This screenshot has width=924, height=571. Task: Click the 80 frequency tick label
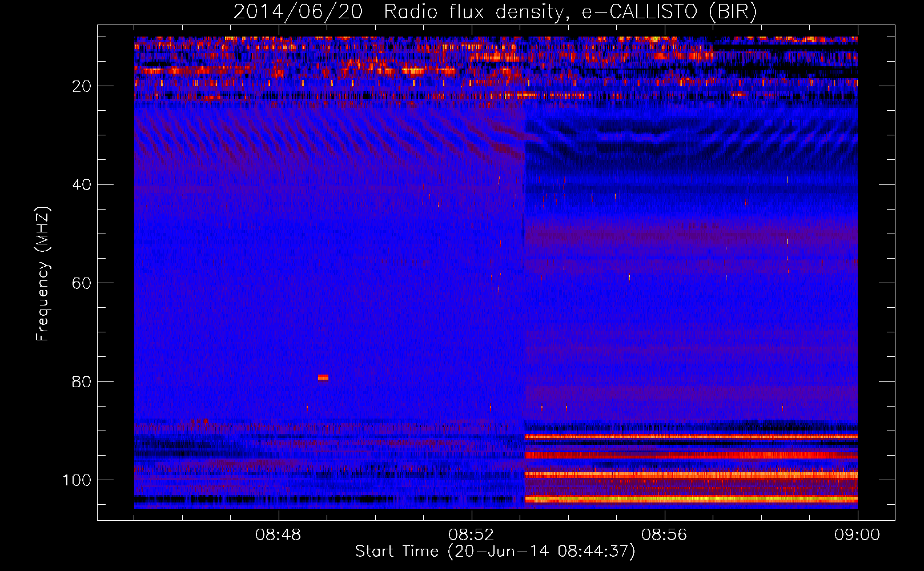coord(82,381)
